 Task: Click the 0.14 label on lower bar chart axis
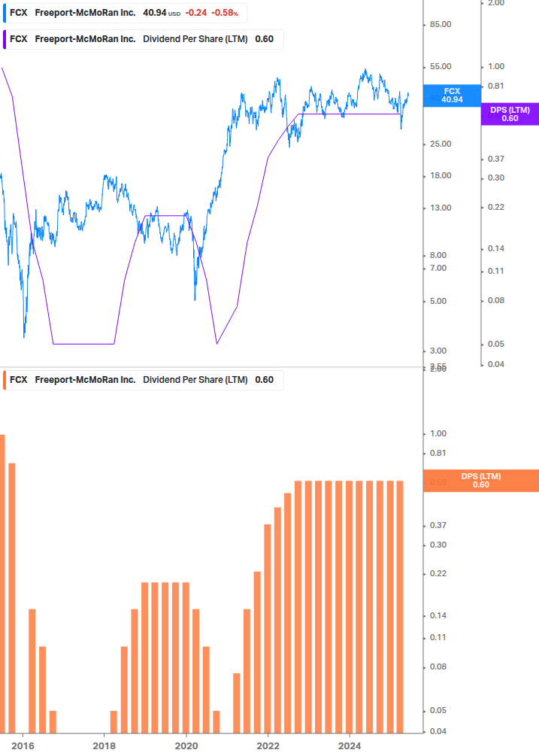coord(438,615)
